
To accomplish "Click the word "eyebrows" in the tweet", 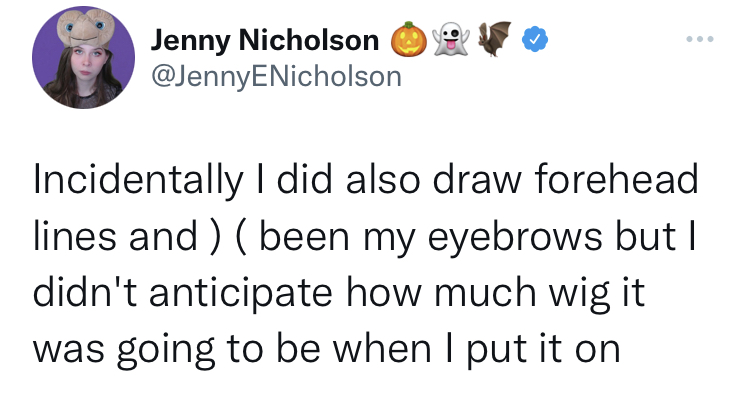I will (514, 238).
